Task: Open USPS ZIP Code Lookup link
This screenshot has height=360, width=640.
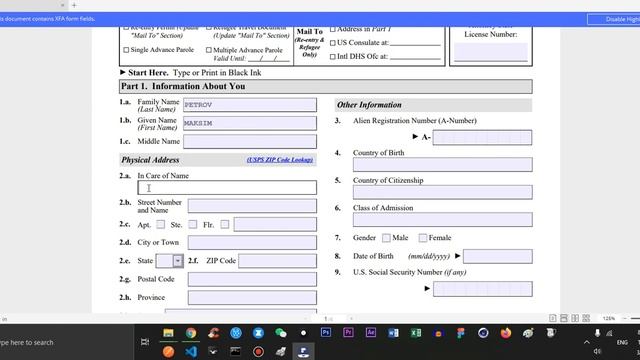Action: 280,160
